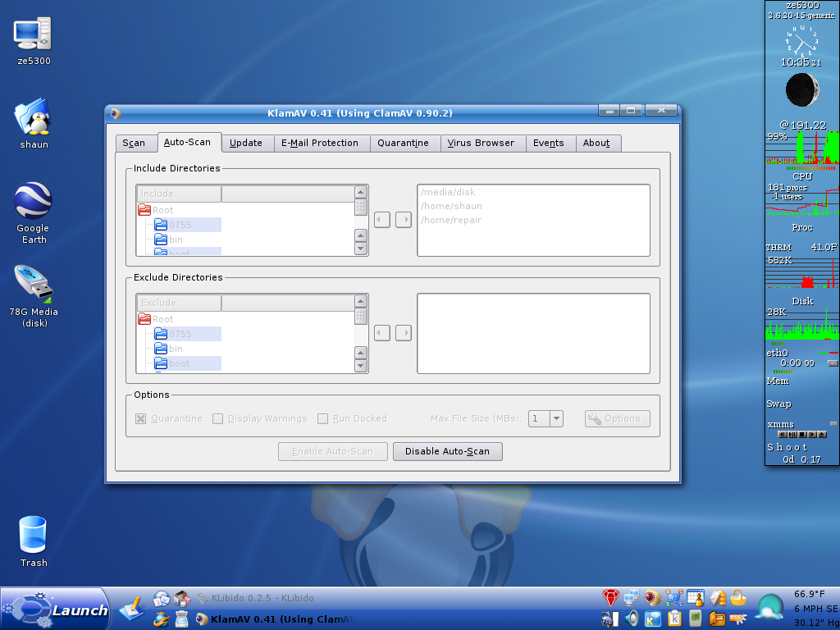Viewport: 840px width, 630px height.
Task: Click xmms stop button in system monitor
Action: coord(802,435)
